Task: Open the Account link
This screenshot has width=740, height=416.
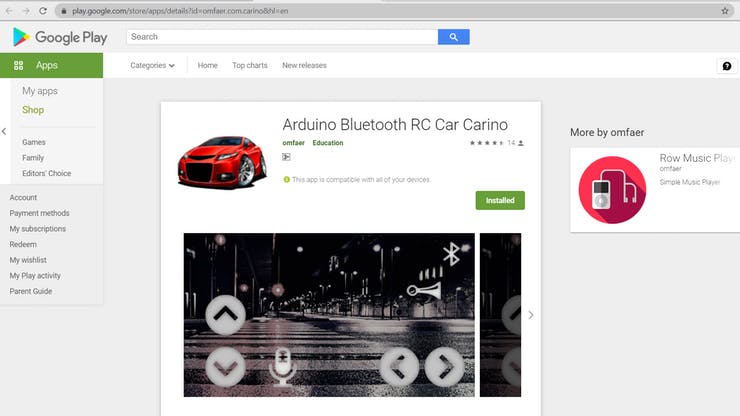Action: [x=23, y=197]
